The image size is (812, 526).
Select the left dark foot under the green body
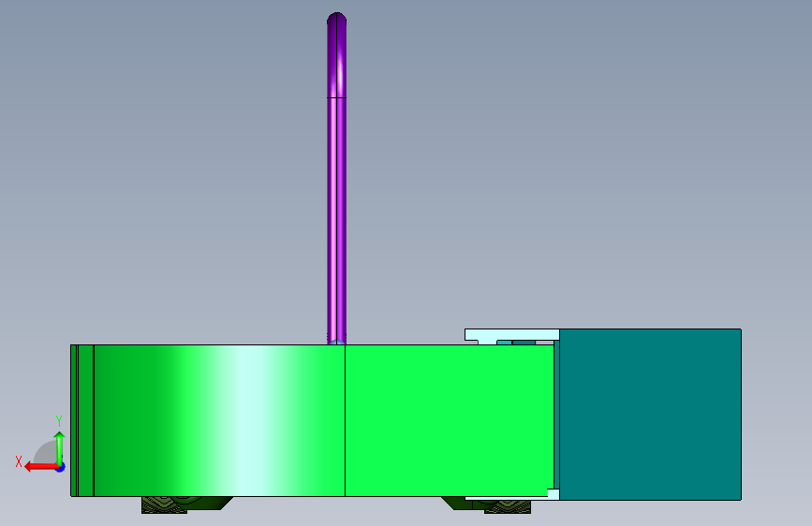point(186,504)
